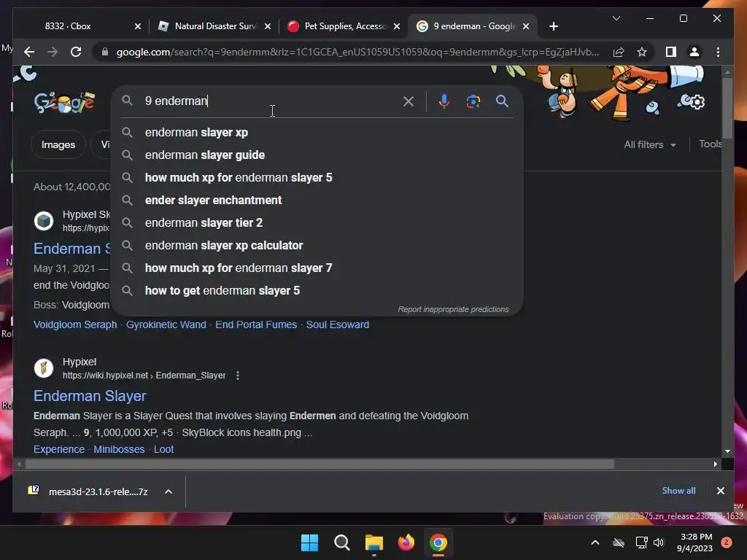Click the Google doodle logo
747x560 pixels.
[64, 102]
